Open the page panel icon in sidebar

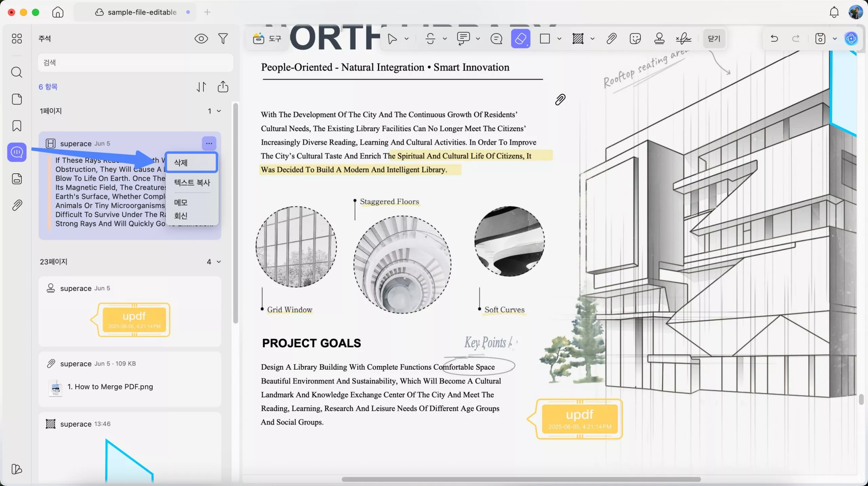coord(17,99)
